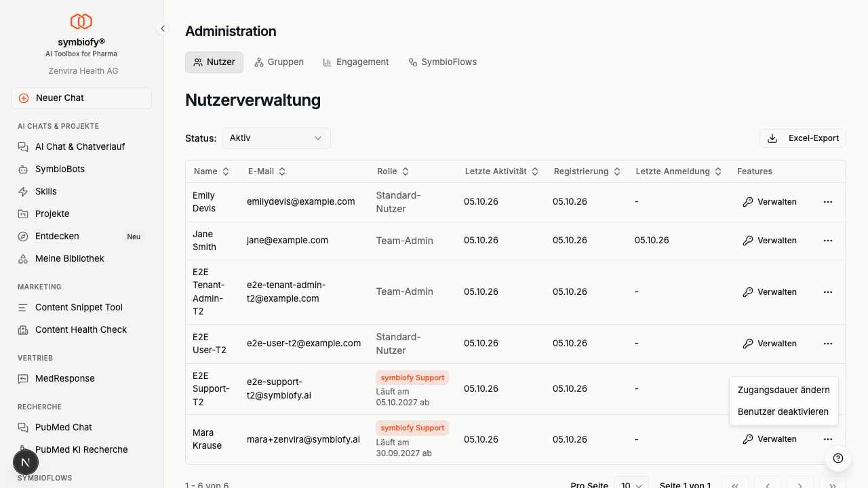Open PubMed Chat in the sidebar
Image resolution: width=868 pixels, height=488 pixels.
click(81, 428)
